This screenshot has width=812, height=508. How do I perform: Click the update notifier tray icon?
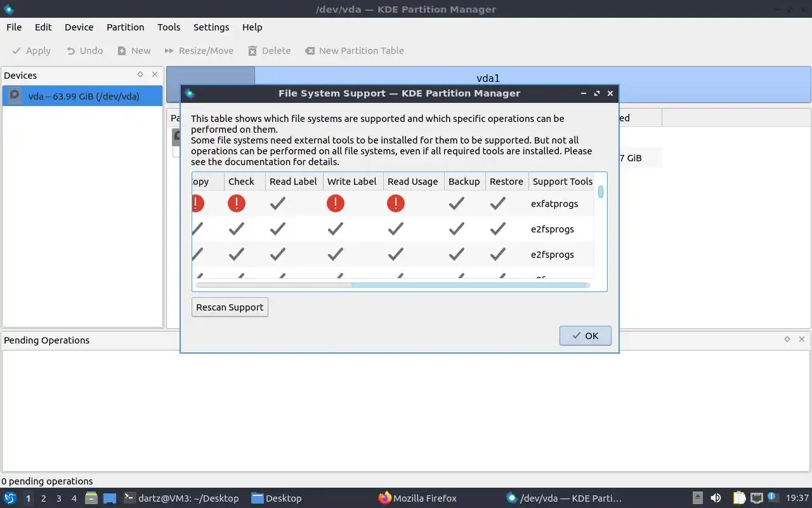(773, 498)
